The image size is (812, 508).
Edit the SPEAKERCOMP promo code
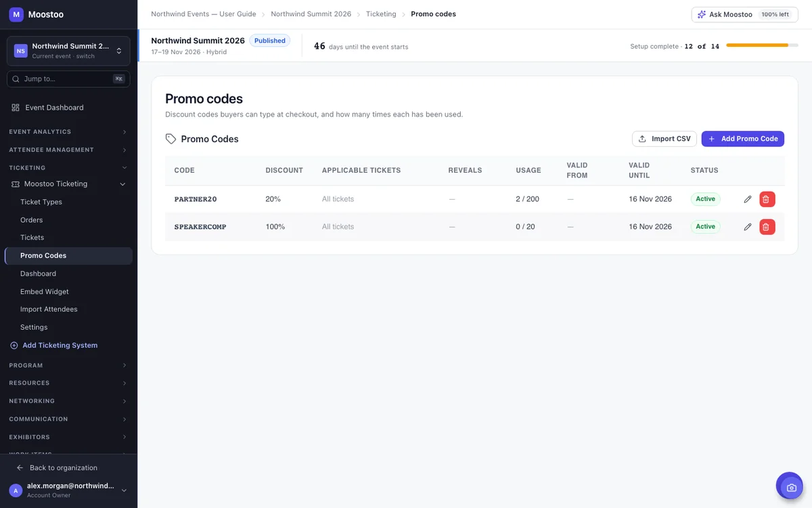click(748, 227)
